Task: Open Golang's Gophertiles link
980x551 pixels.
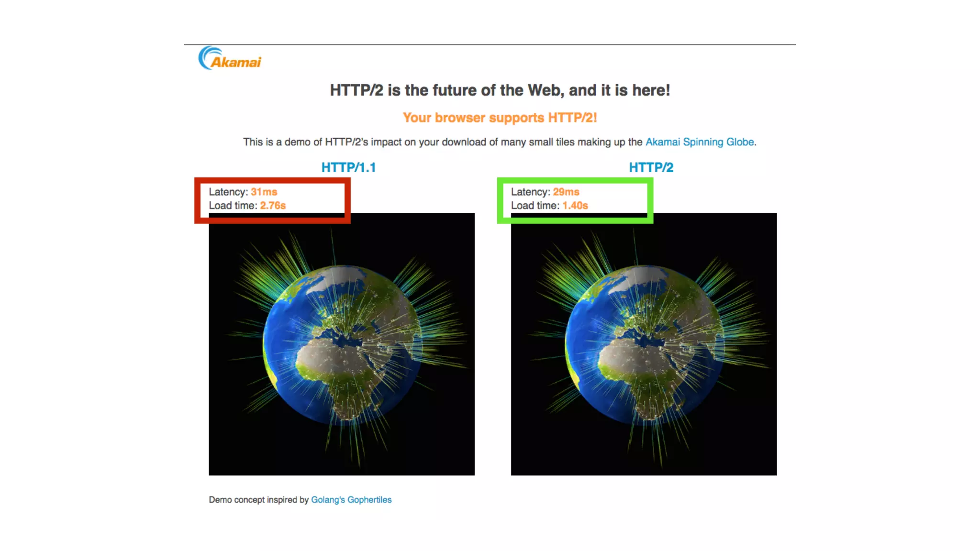Action: pyautogui.click(x=351, y=500)
